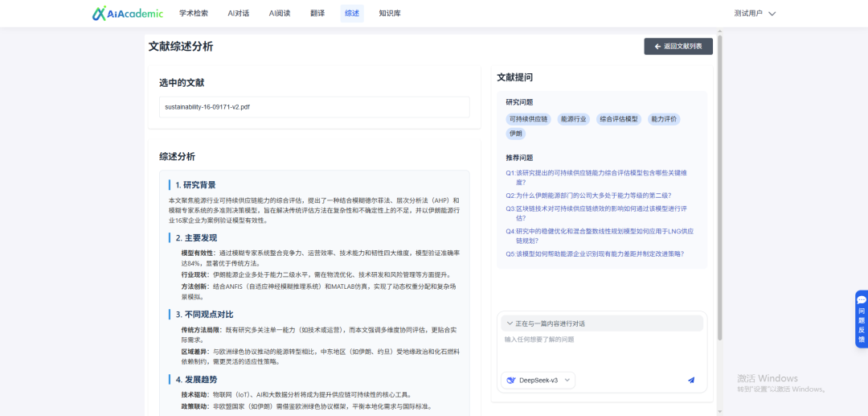
Task: Expand the DeepSeek-v3 model selector arrow
Action: point(567,380)
